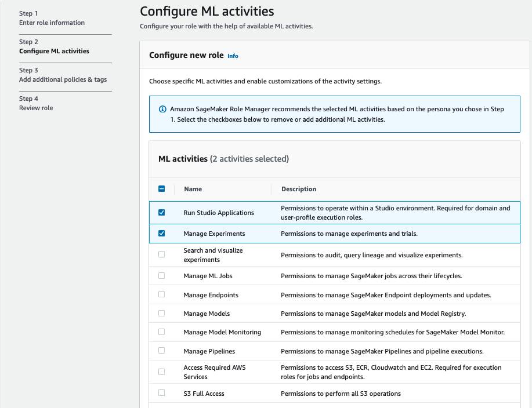This screenshot has height=408, width=532.
Task: Click the Name column header
Action: [193, 189]
